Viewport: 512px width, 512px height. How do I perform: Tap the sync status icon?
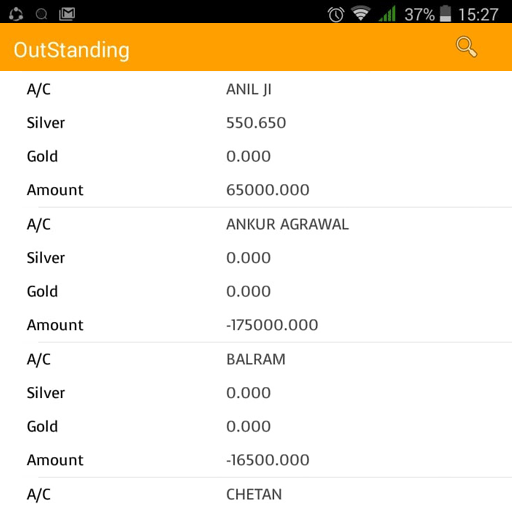[16, 14]
